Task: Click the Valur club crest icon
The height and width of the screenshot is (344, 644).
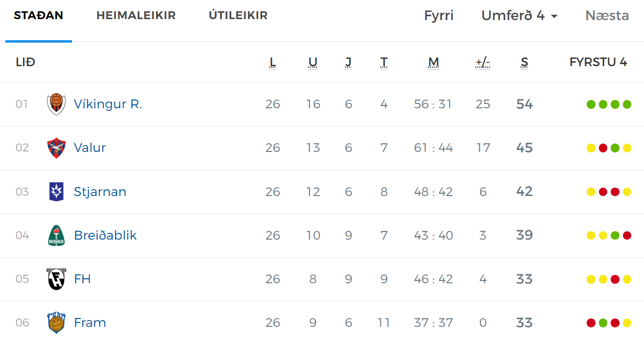Action: coord(56,148)
